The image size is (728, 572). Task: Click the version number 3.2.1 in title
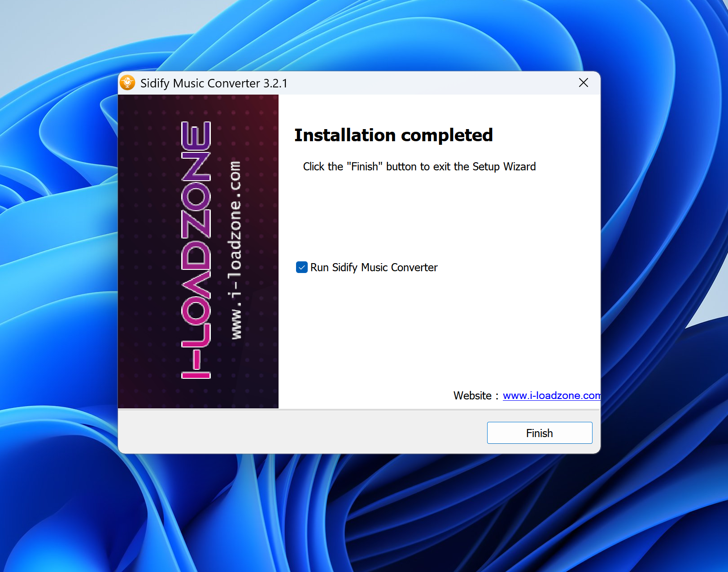pos(275,83)
